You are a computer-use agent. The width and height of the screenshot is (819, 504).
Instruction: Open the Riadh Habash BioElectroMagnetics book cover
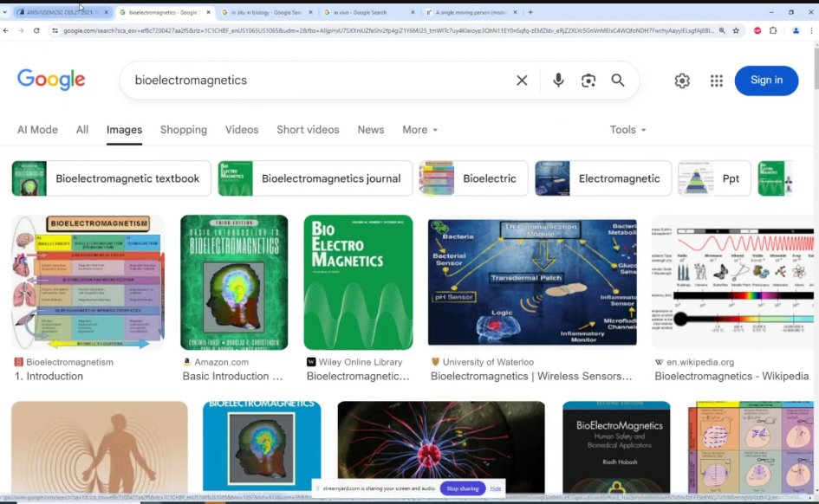click(x=616, y=447)
